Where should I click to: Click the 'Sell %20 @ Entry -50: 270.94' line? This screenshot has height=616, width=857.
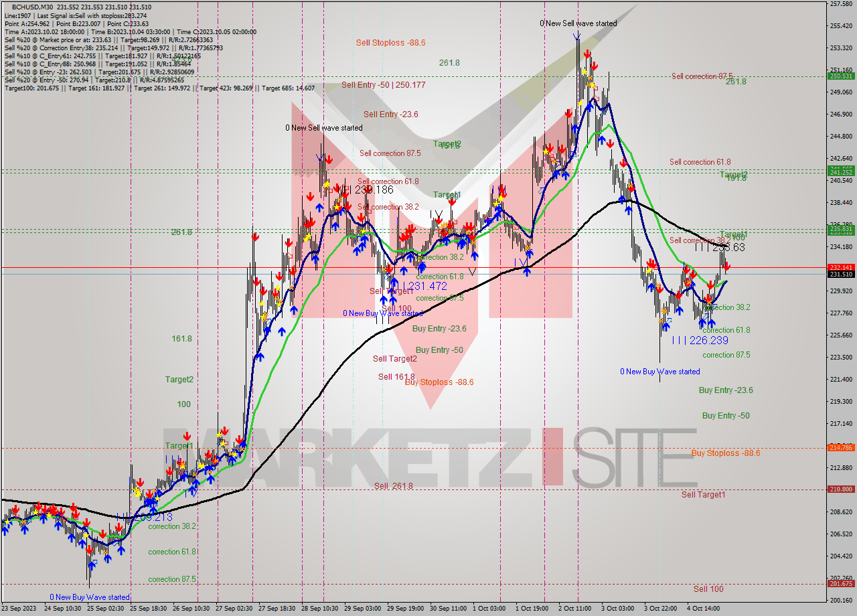coord(95,80)
